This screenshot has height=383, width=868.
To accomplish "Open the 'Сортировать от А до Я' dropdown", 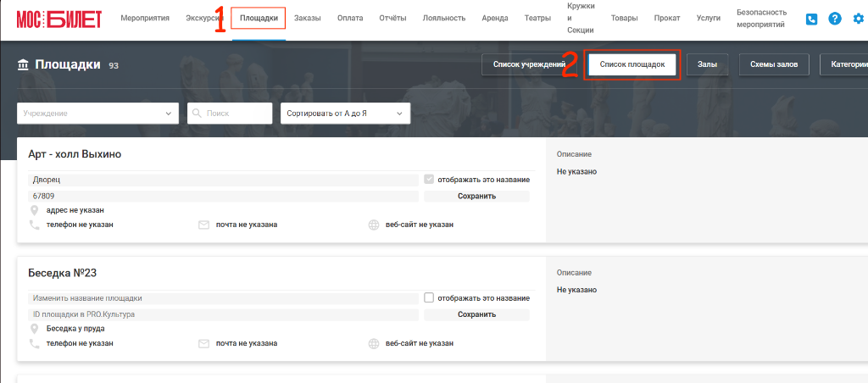I will (x=346, y=114).
